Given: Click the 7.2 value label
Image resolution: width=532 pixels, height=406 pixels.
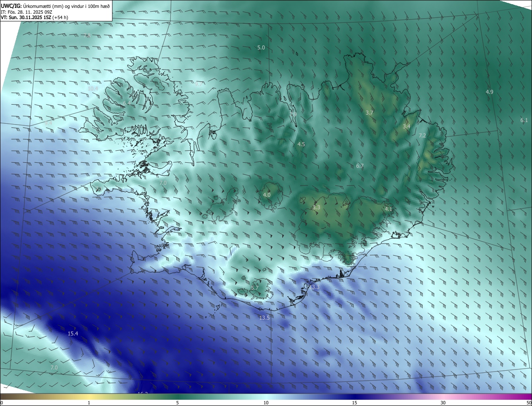Looking at the screenshot, I should pyautogui.click(x=422, y=136).
